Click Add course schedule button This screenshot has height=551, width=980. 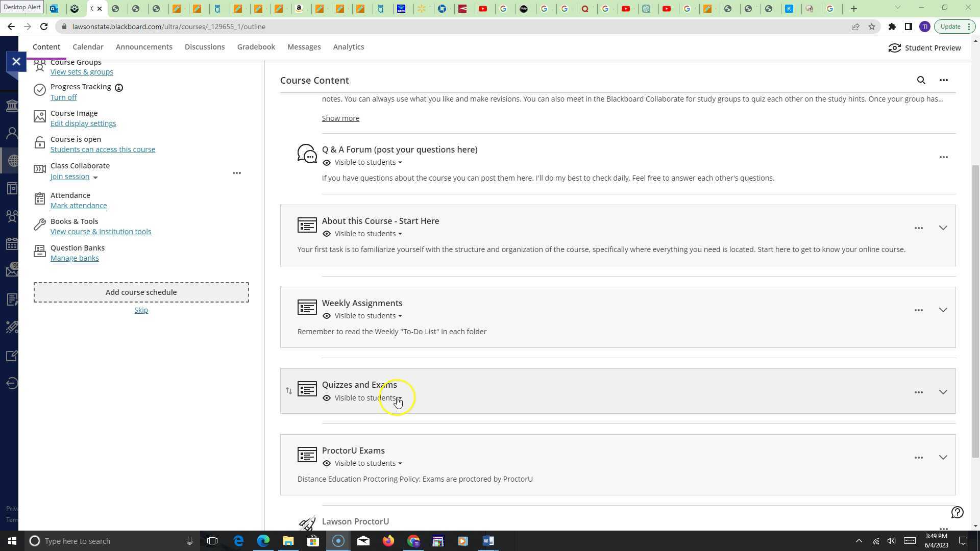click(141, 292)
